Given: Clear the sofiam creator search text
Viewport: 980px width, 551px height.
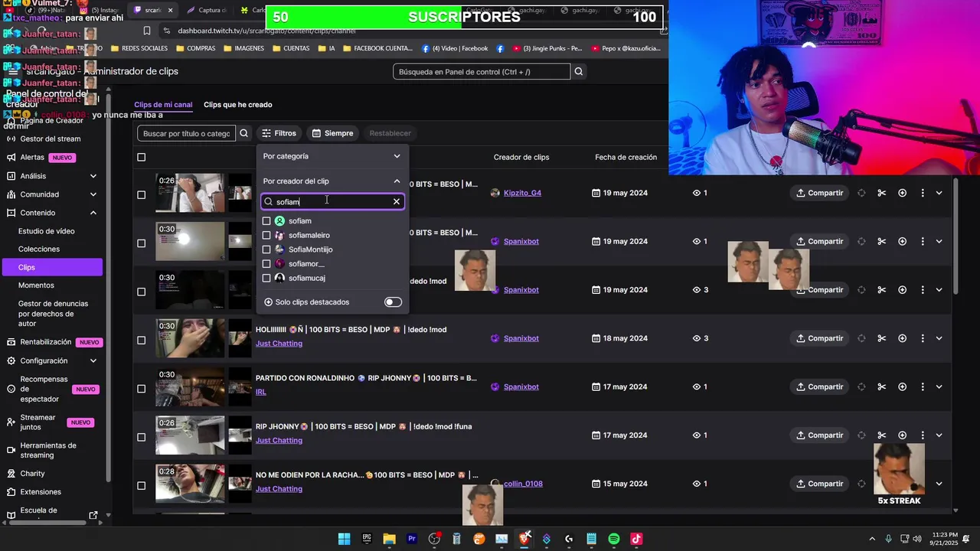Looking at the screenshot, I should pos(397,202).
